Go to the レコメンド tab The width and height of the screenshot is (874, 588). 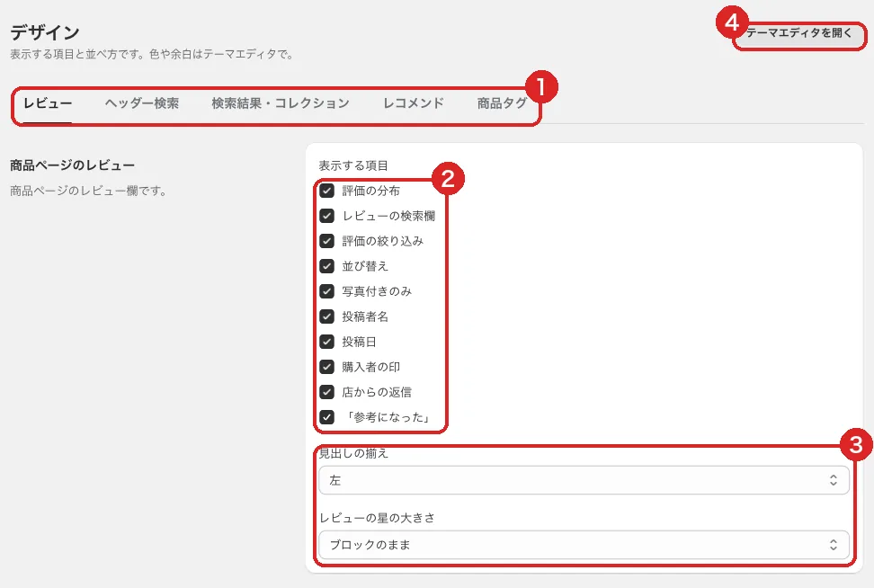413,103
